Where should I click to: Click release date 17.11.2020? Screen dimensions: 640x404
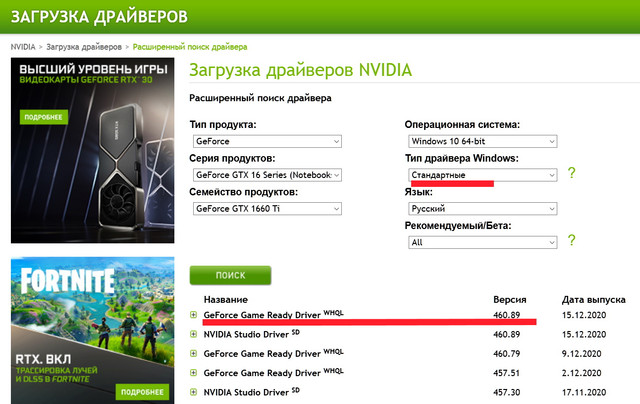[x=584, y=392]
